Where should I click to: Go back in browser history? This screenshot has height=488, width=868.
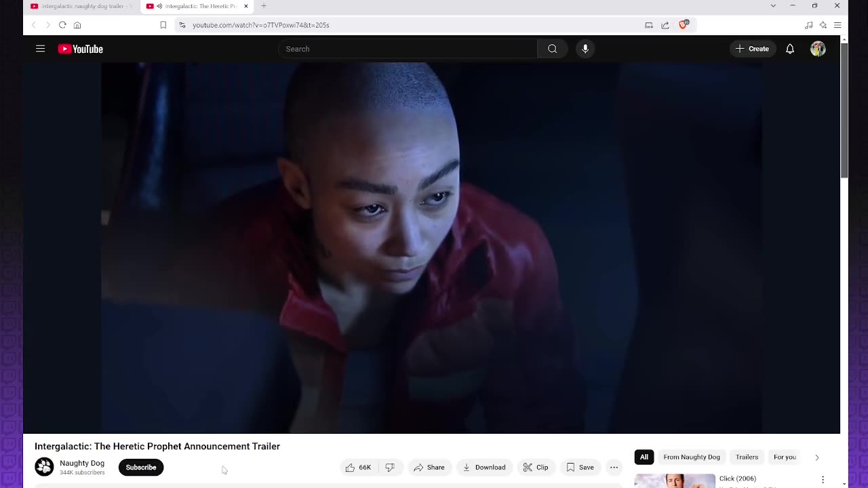pyautogui.click(x=34, y=25)
